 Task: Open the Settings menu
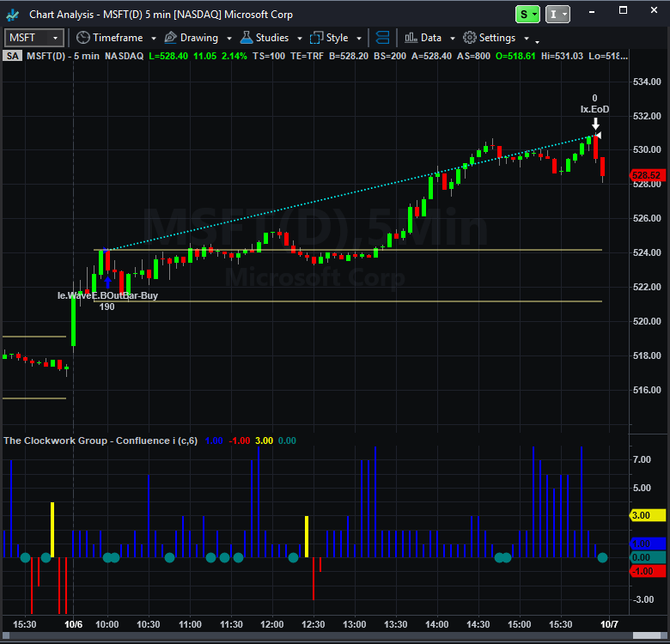coord(496,38)
